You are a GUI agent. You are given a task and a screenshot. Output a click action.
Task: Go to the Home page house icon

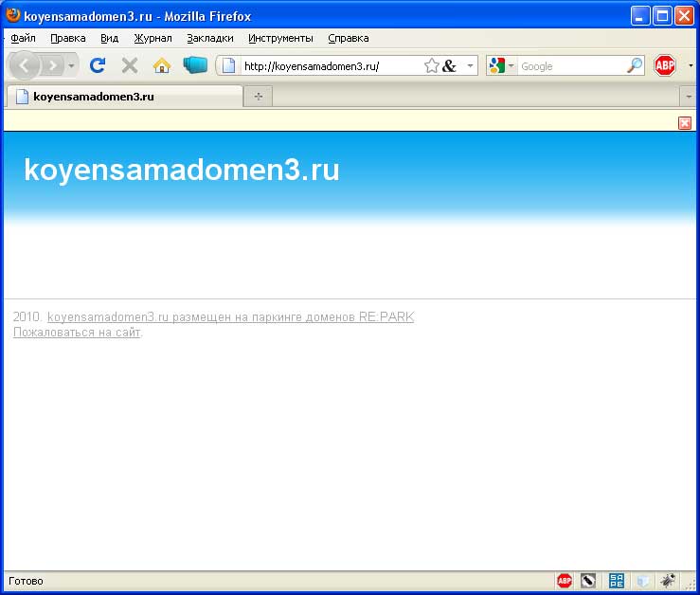point(162,66)
